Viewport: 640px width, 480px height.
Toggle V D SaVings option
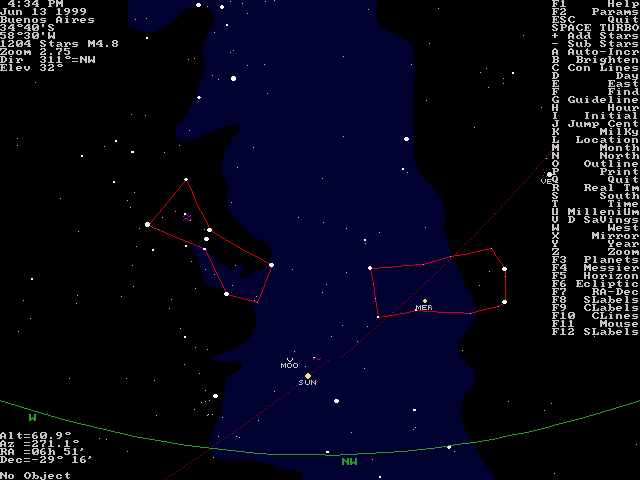point(596,220)
